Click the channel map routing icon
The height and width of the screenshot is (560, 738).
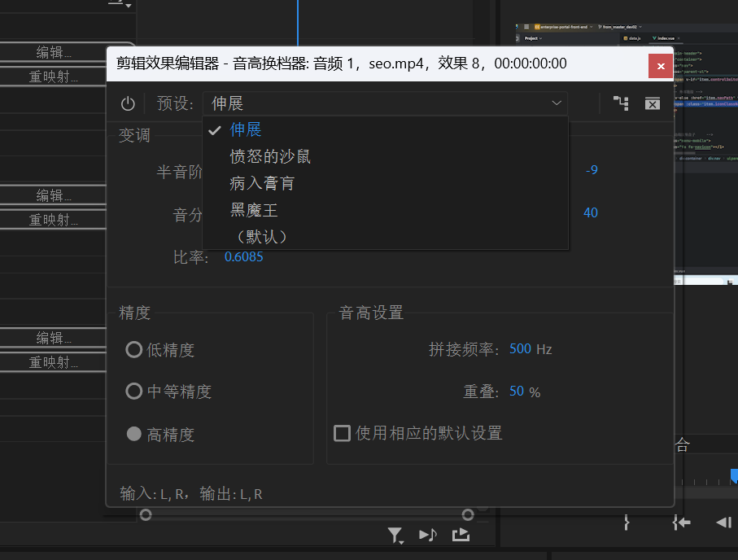tap(622, 103)
